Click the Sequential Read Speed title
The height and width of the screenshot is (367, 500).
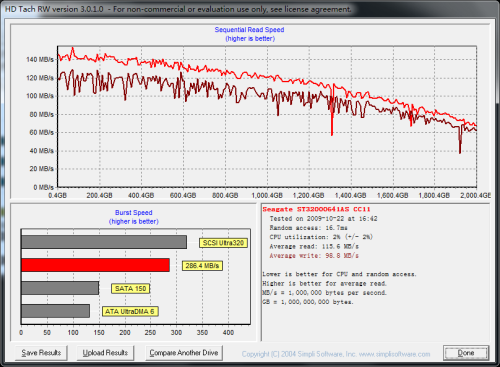pos(249,30)
